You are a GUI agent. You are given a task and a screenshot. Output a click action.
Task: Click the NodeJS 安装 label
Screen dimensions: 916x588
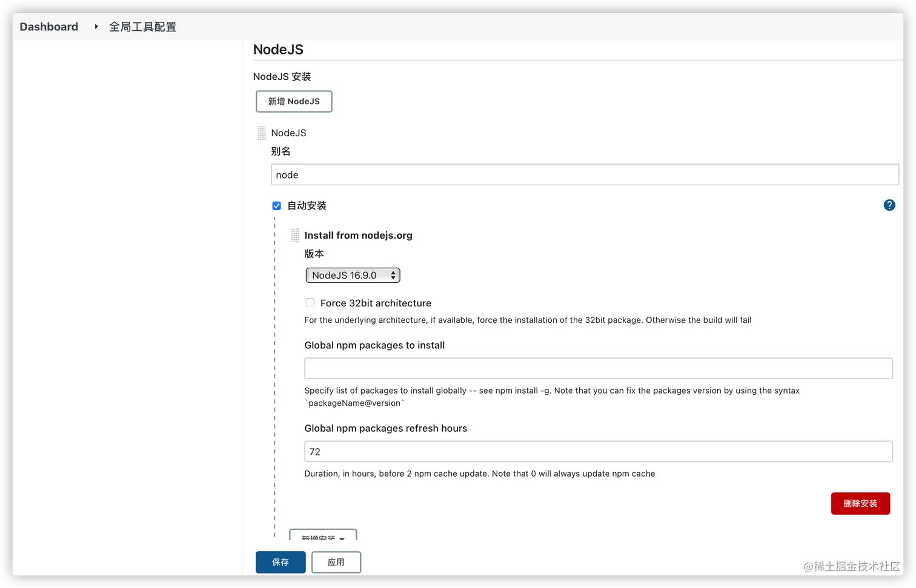(282, 76)
